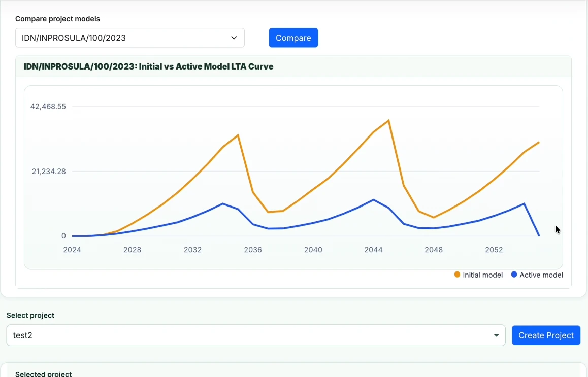Viewport: 588px width, 377px height.
Task: Open the Select project dropdown showing test2
Action: [256, 335]
